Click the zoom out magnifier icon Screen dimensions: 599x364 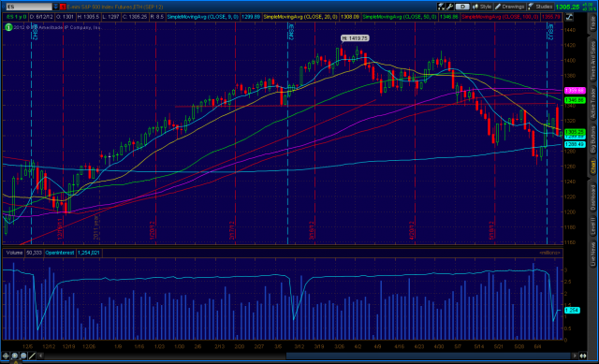[x=23, y=356]
